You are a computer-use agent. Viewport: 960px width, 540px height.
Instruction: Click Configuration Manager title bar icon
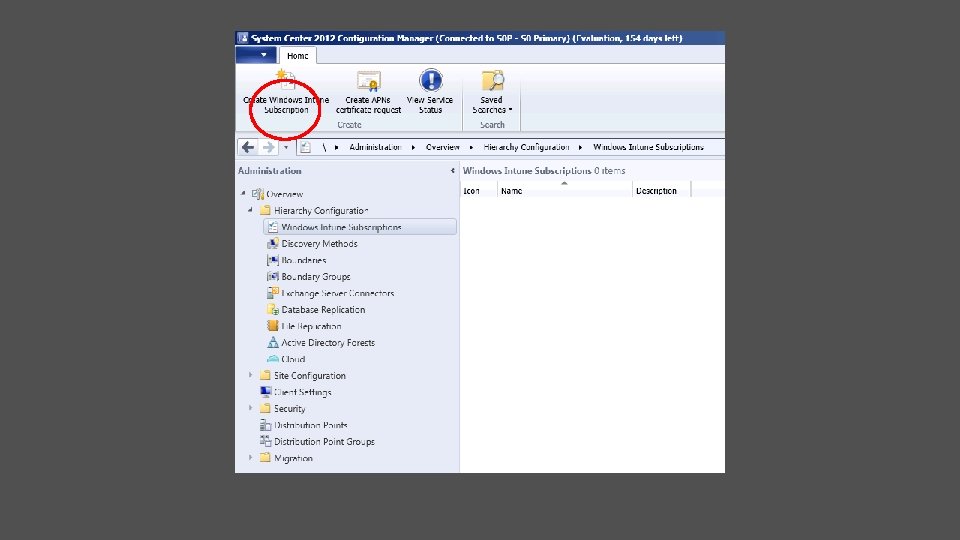click(x=243, y=38)
